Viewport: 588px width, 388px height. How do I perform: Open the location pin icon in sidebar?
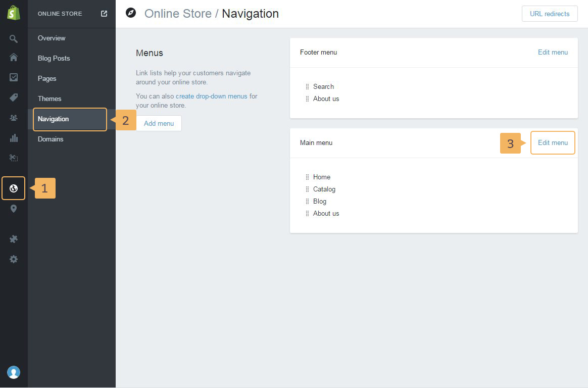pos(14,209)
